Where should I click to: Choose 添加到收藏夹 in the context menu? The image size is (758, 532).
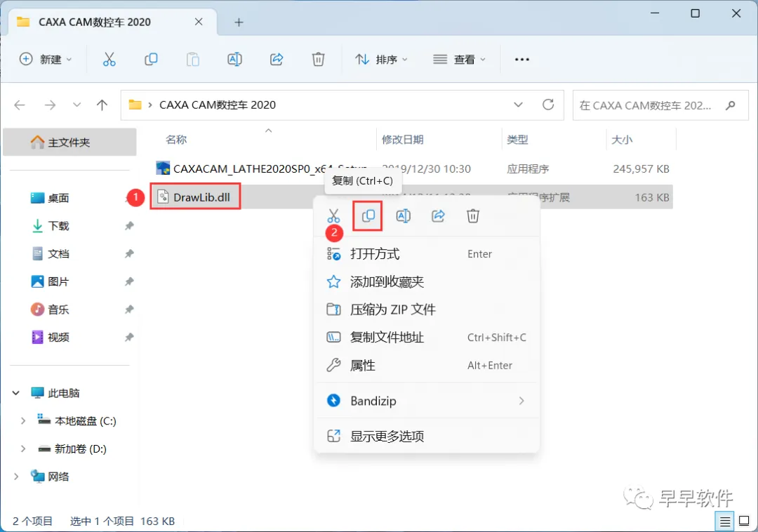pos(427,281)
